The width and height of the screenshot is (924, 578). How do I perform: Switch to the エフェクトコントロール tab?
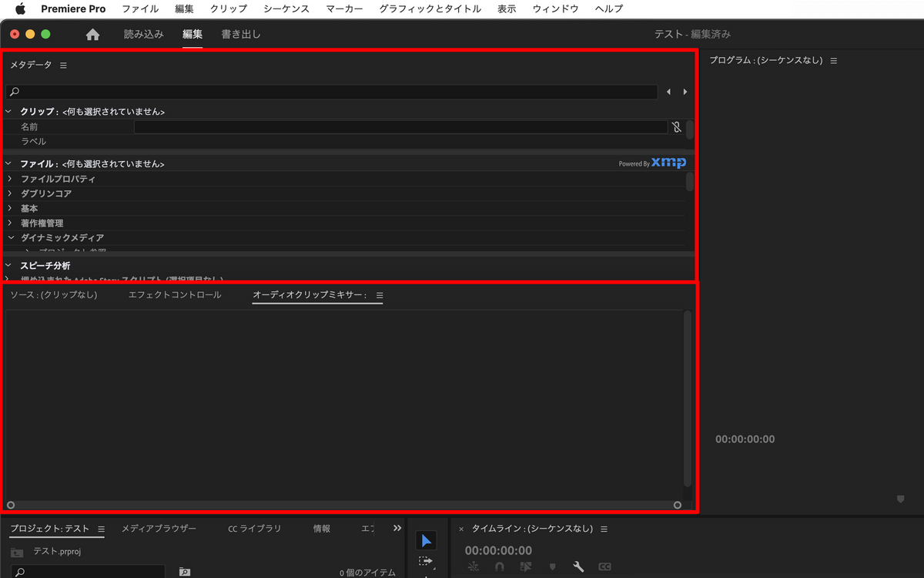pyautogui.click(x=175, y=295)
